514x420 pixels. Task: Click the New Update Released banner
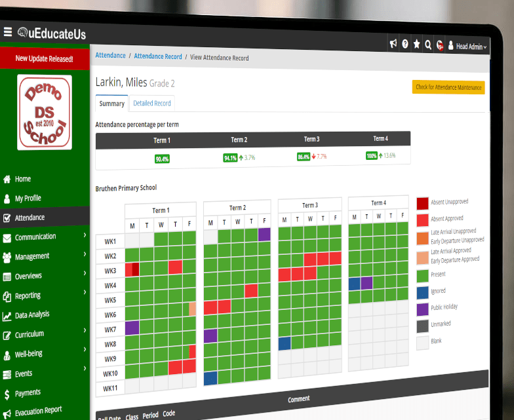click(x=45, y=58)
